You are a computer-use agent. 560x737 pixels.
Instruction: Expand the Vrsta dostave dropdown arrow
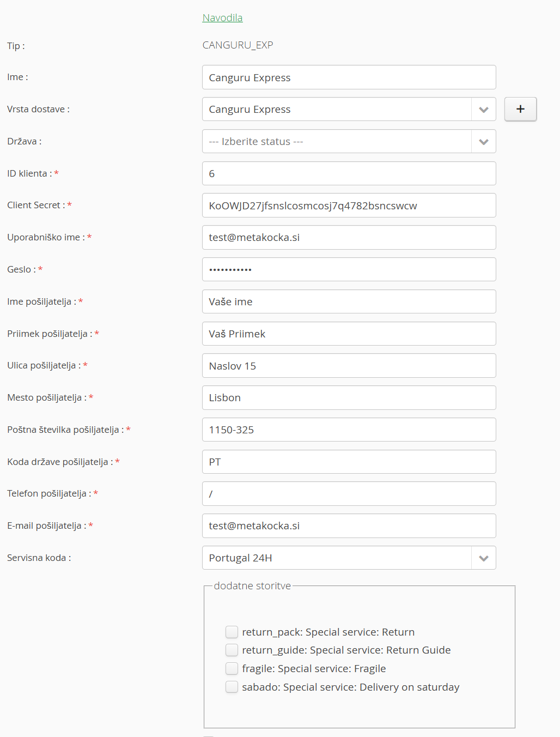(x=483, y=110)
